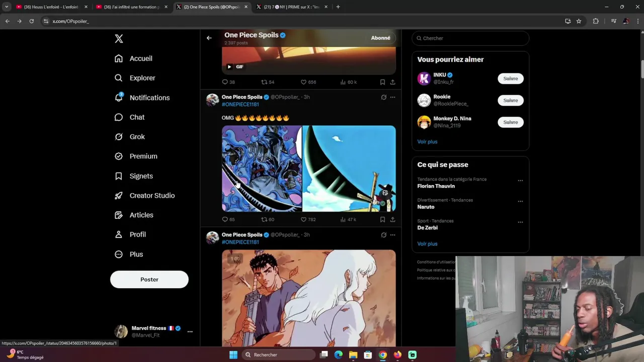Open Explorer in sidebar
This screenshot has height=362, width=644.
pos(135,78)
